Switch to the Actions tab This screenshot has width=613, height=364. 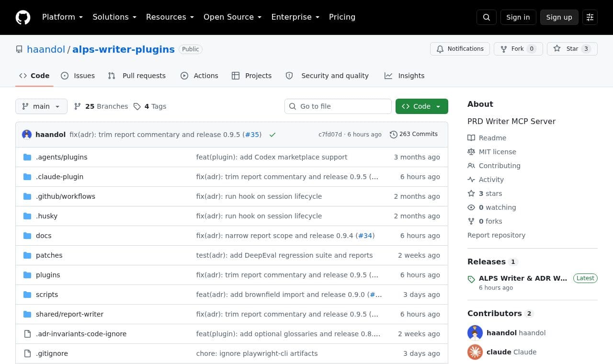pyautogui.click(x=199, y=76)
